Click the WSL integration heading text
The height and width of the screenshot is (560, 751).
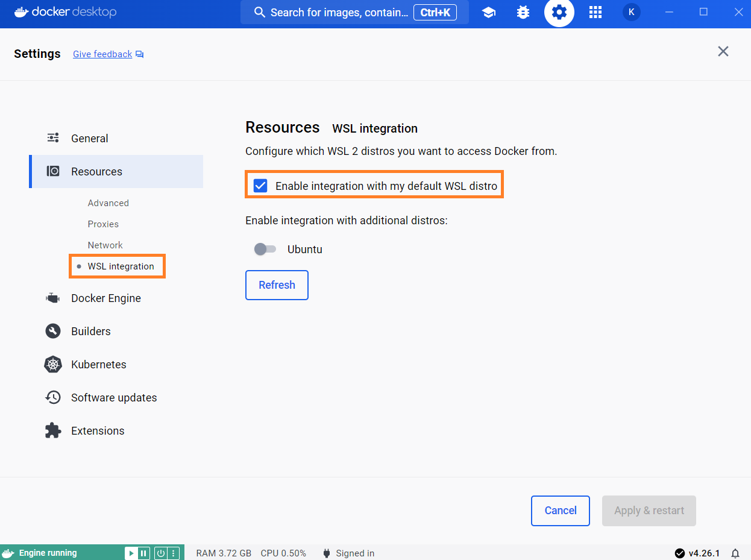tap(375, 128)
